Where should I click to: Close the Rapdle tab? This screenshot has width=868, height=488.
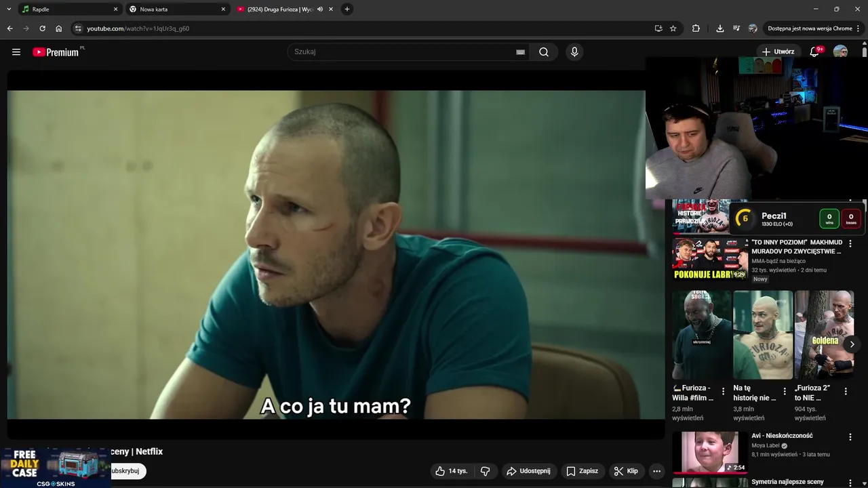tap(115, 9)
